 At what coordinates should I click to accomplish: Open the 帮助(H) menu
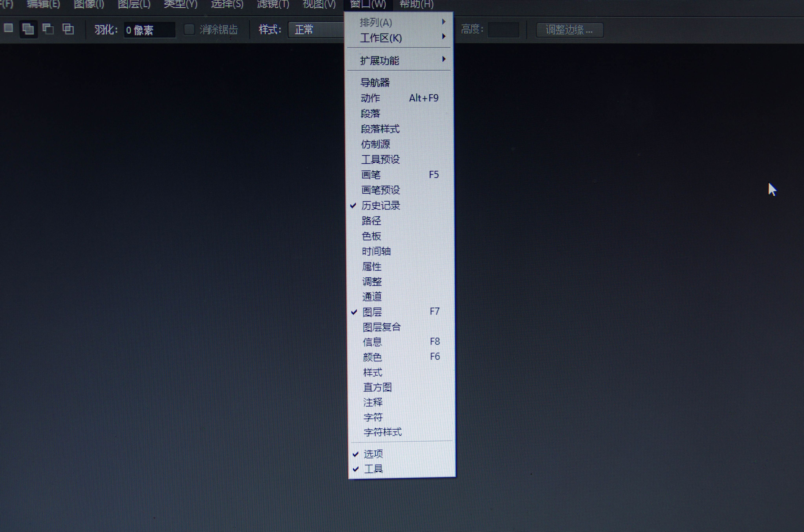click(416, 4)
